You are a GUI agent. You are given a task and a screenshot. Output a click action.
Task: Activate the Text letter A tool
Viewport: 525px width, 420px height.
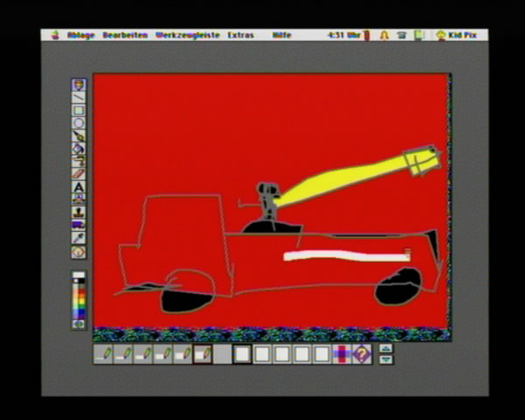click(79, 187)
